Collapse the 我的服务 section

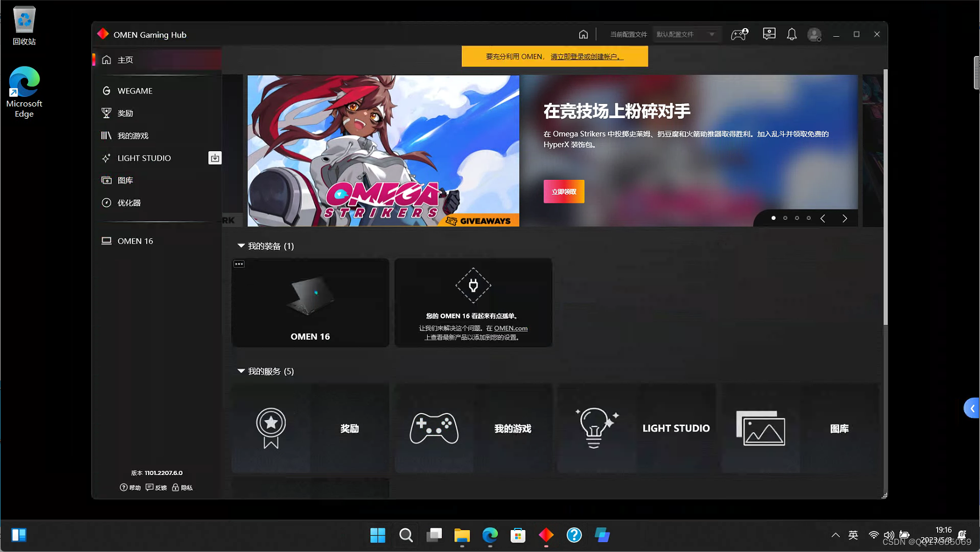click(241, 371)
